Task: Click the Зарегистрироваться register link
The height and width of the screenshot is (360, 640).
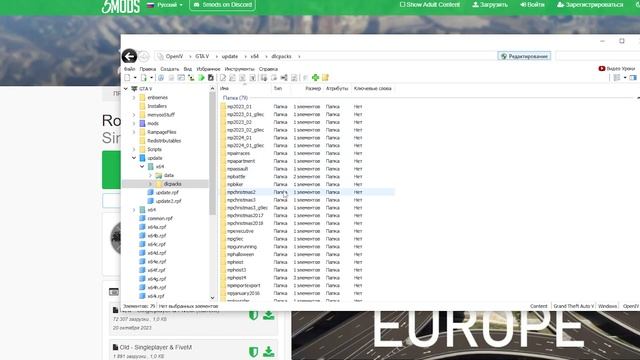Action: tap(590, 4)
